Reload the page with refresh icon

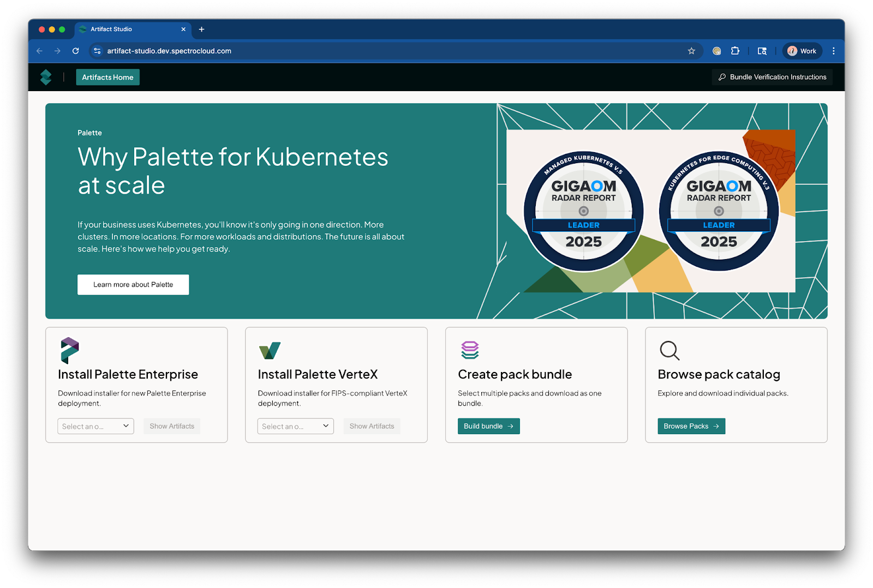(76, 51)
